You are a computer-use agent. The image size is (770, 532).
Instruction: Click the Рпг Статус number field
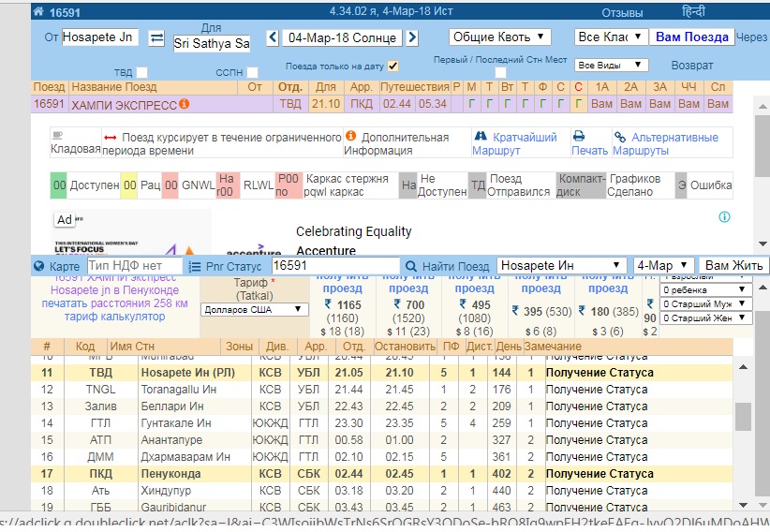coord(333,266)
